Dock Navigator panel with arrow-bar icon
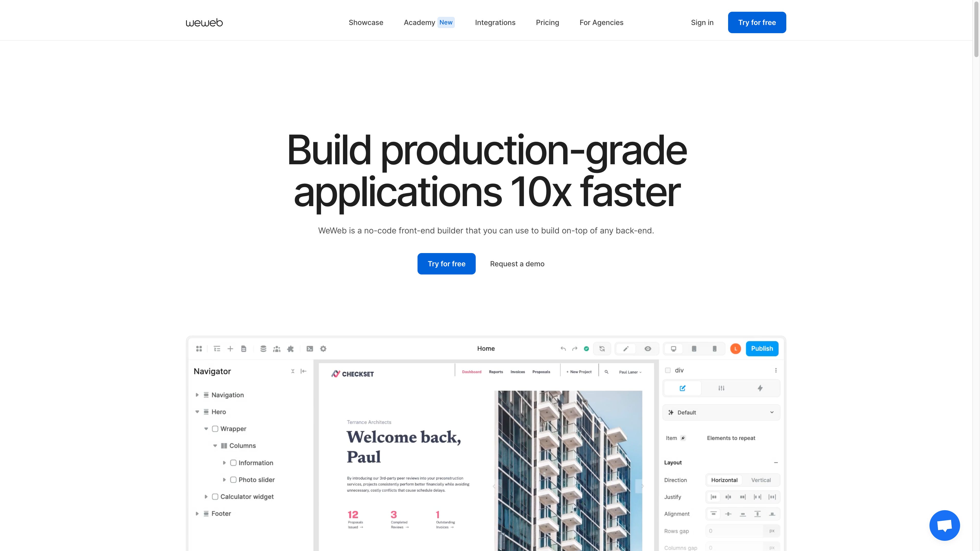This screenshot has width=980, height=551. click(303, 371)
